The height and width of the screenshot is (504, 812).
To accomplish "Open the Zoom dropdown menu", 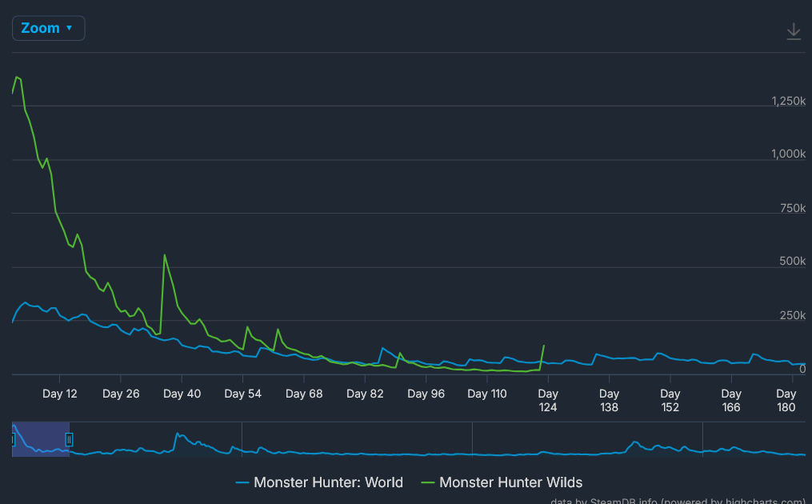I will [48, 28].
